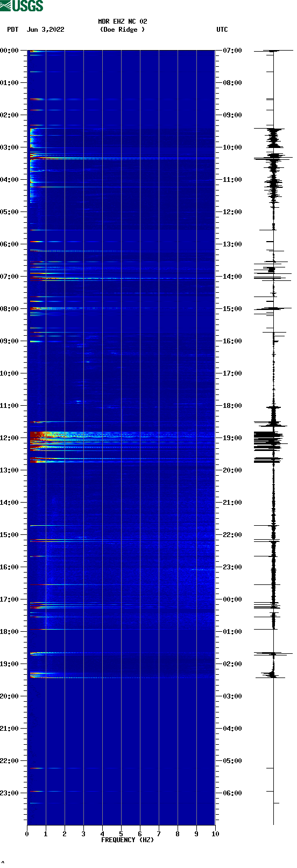Click the 5 Hz frequency axis tick

(x=121, y=834)
